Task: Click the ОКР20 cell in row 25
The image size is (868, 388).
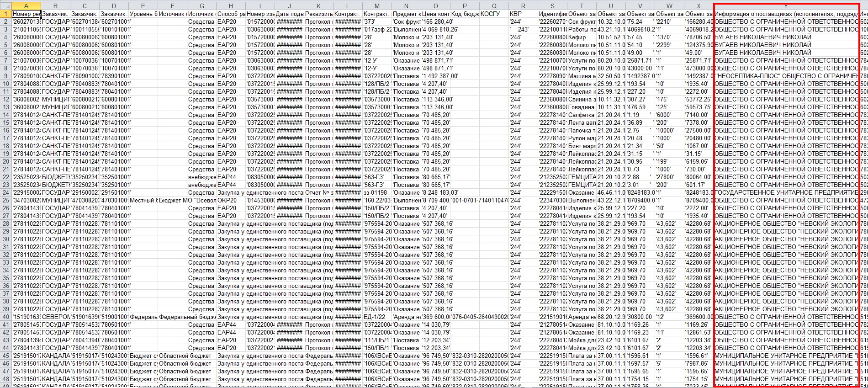Action: tap(231, 200)
